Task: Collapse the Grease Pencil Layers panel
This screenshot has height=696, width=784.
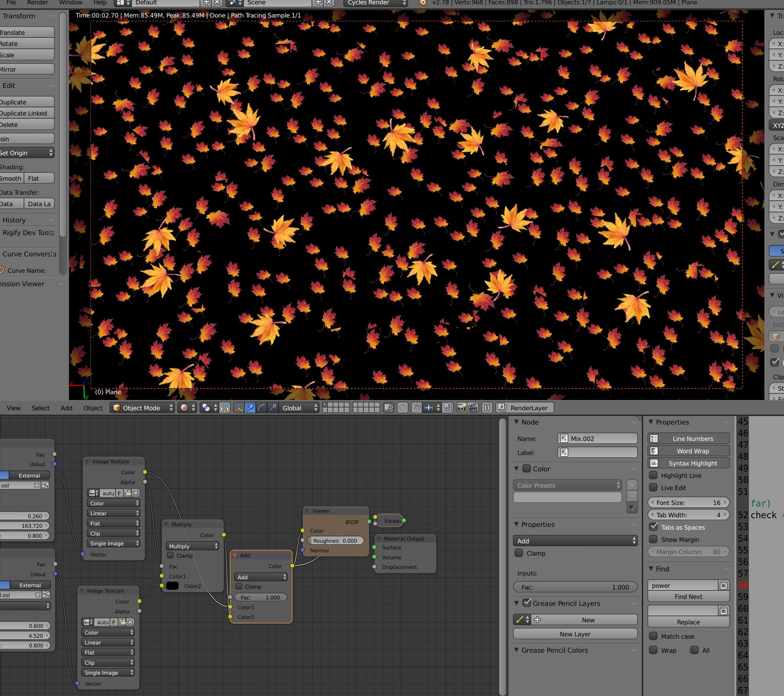Action: [x=517, y=603]
